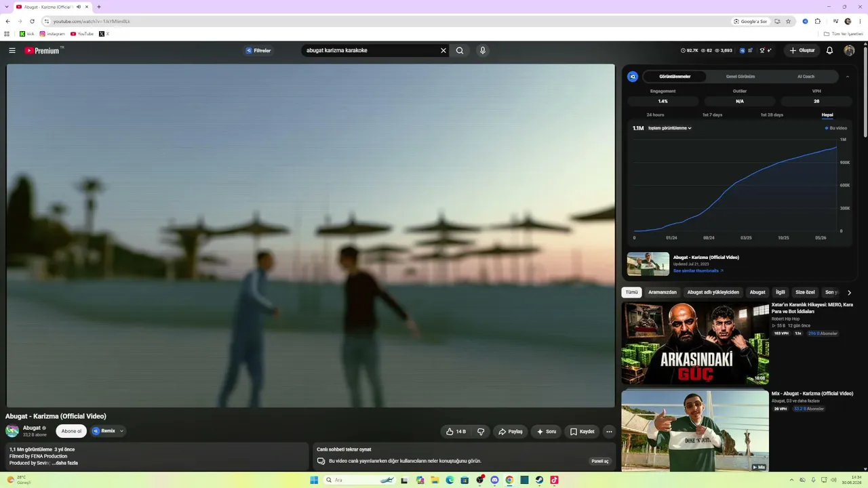Open the YouTube account avatar menu
The width and height of the screenshot is (868, 488).
click(x=849, y=50)
